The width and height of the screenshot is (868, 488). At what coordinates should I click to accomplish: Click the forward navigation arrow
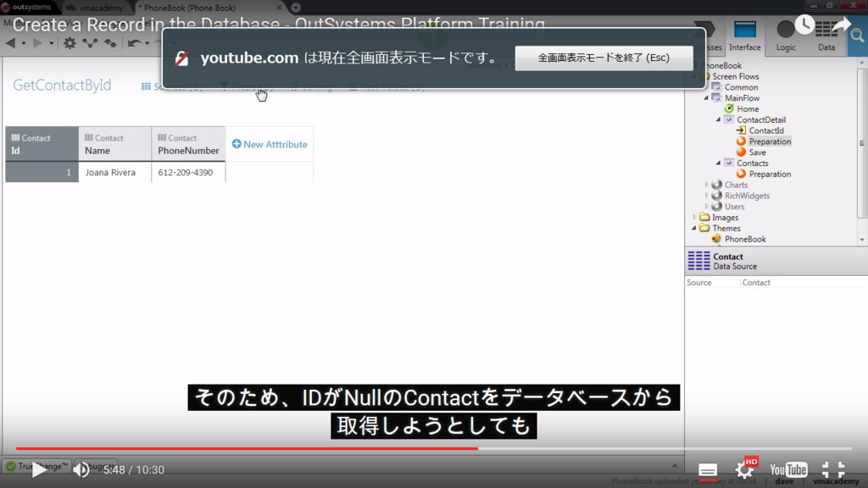click(x=37, y=43)
